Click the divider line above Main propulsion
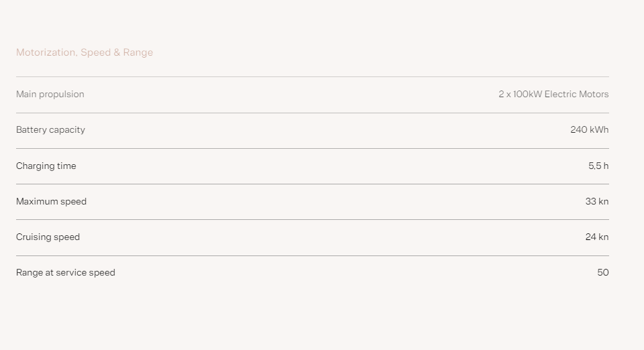This screenshot has width=644, height=350. pos(313,76)
